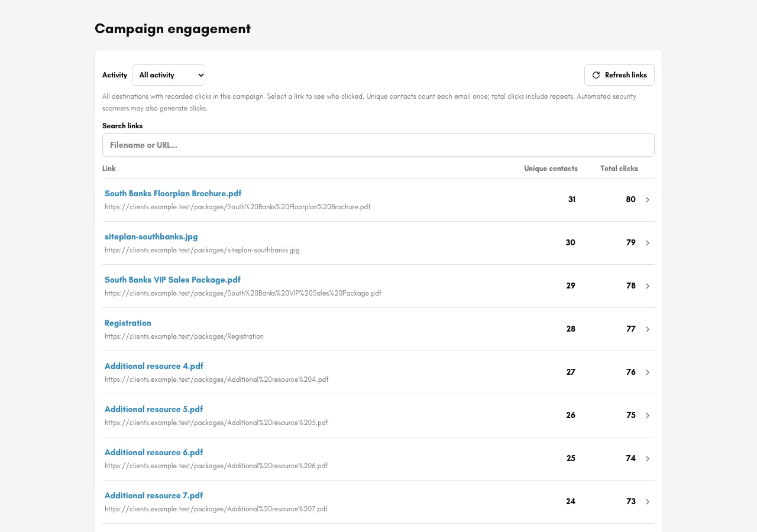Open chevron for South Banks VIP Sales Package

pos(648,286)
